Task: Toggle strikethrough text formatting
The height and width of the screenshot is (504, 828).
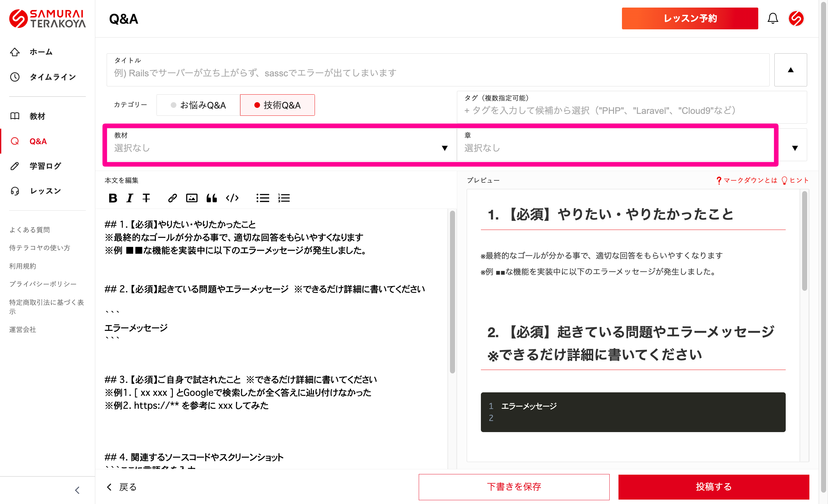Action: pyautogui.click(x=146, y=198)
